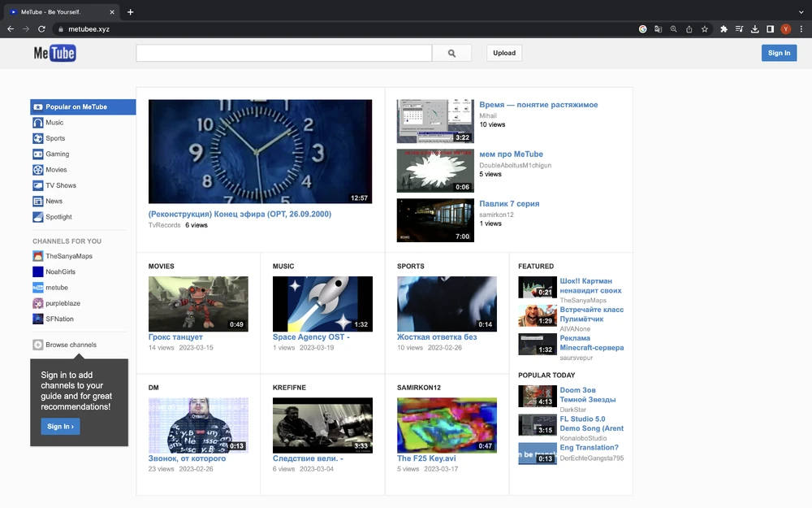812x508 pixels.
Task: Open the TV Shows icon in sidebar
Action: click(38, 185)
